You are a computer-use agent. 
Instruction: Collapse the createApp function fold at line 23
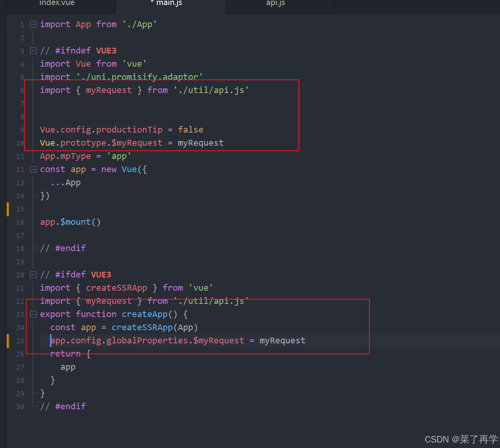point(33,314)
